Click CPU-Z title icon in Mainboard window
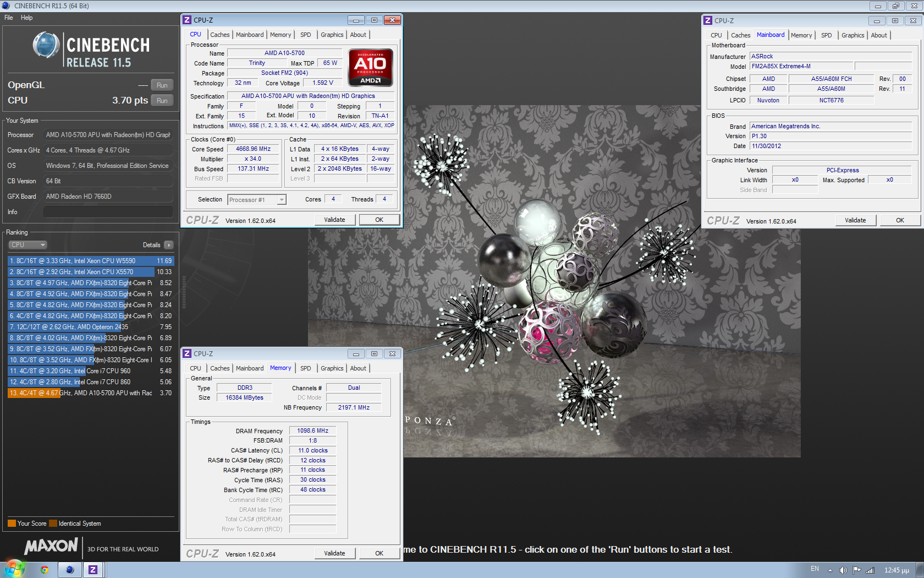Viewport: 924px width, 578px height. coord(708,20)
